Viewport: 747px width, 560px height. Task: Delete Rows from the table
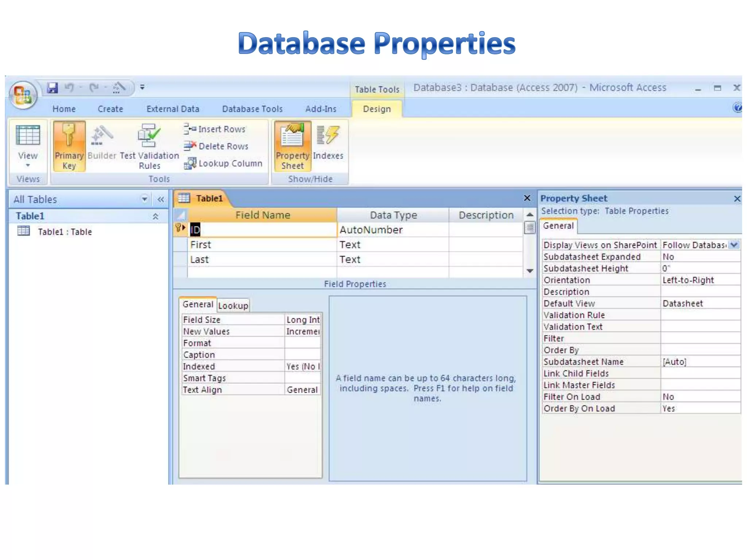click(216, 146)
